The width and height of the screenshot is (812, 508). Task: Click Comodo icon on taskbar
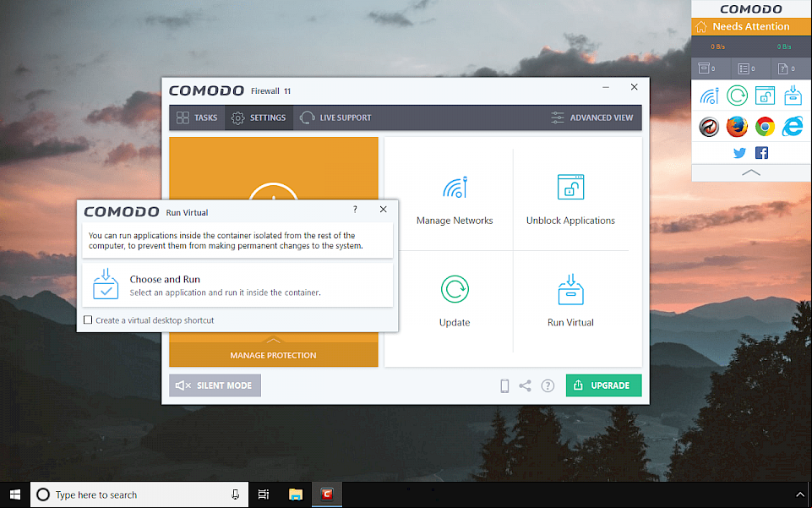pos(327,495)
